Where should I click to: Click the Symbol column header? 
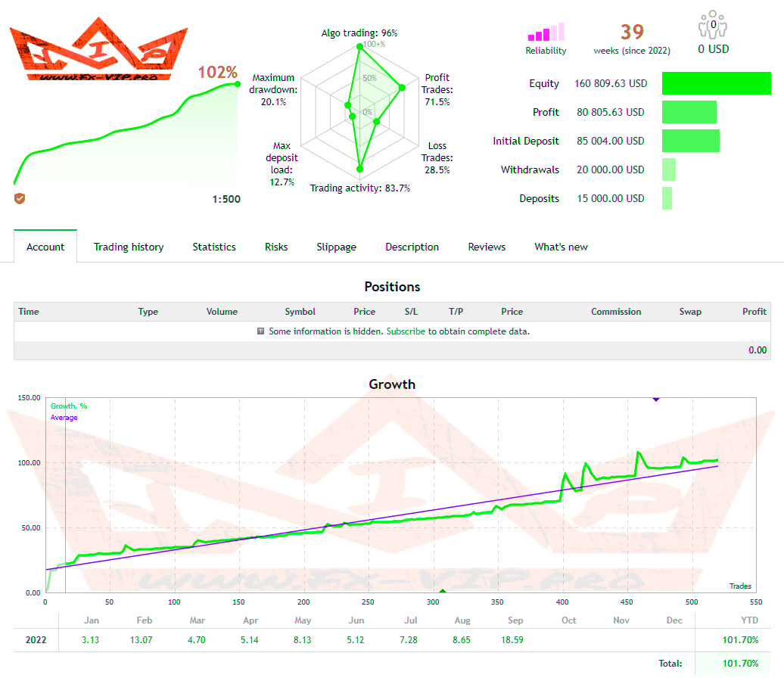tap(300, 312)
